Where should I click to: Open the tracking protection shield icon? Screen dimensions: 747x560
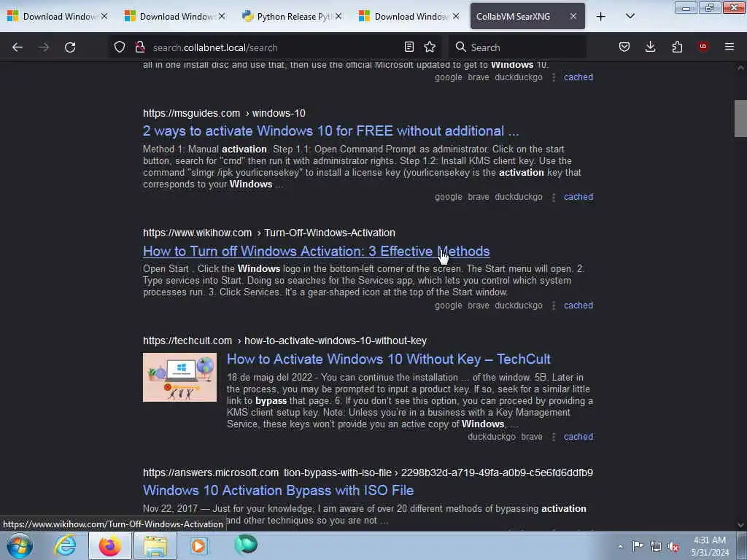[120, 47]
